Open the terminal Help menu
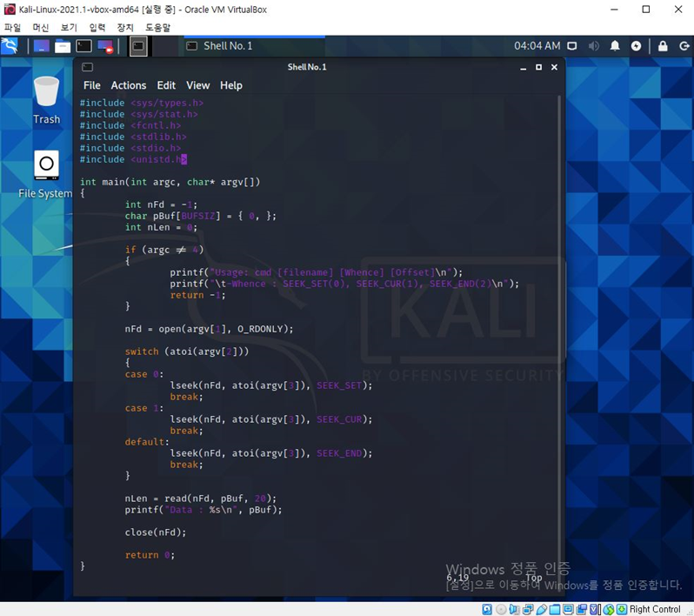The height and width of the screenshot is (616, 694). [x=231, y=85]
